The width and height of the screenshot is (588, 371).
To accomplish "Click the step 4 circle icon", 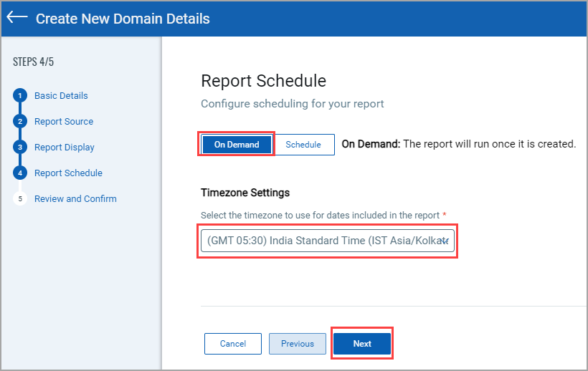I will coord(20,173).
